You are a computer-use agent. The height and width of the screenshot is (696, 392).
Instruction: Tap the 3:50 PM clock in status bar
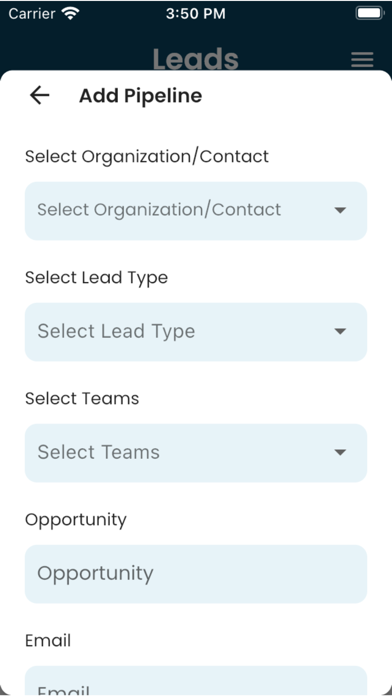coord(196,14)
